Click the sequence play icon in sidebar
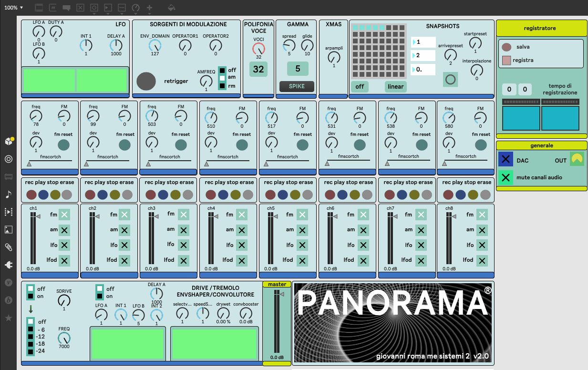Viewport: 588px width, 370px height. 9,212
